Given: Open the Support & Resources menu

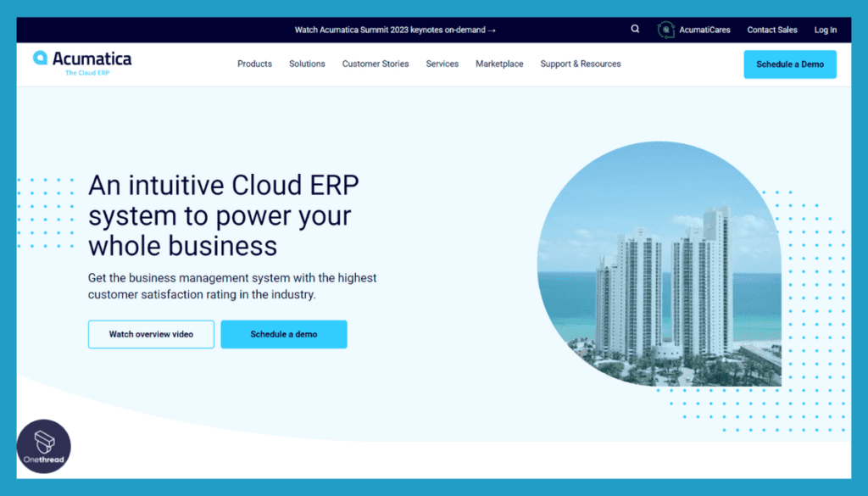Looking at the screenshot, I should click(580, 64).
